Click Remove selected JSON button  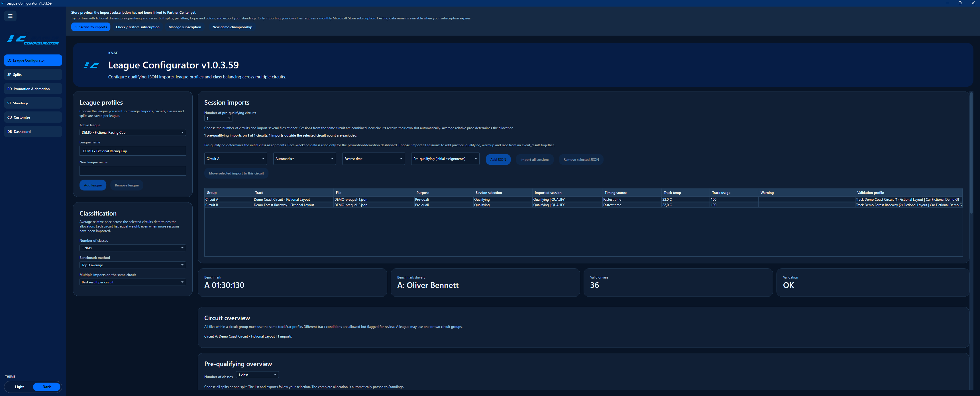tap(581, 160)
